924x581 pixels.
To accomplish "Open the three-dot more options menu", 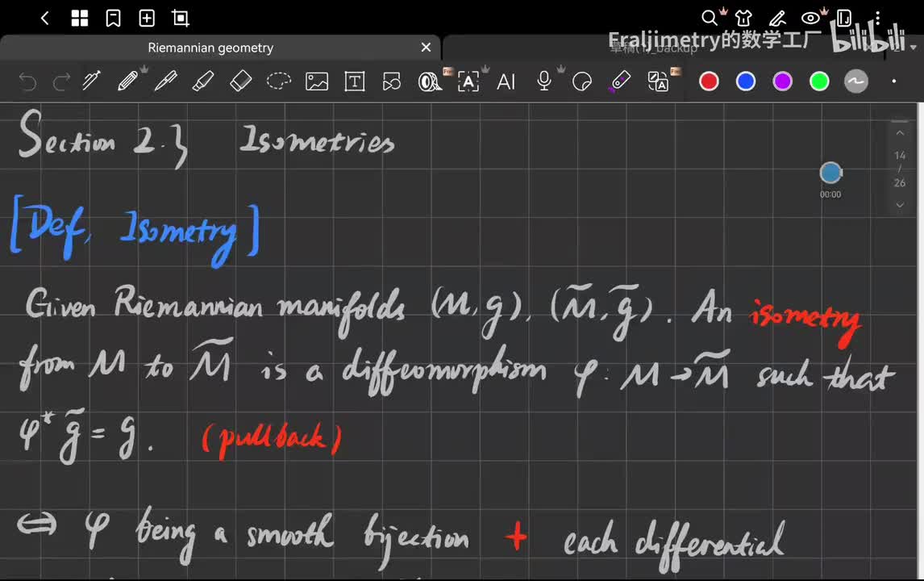I will point(877,19).
